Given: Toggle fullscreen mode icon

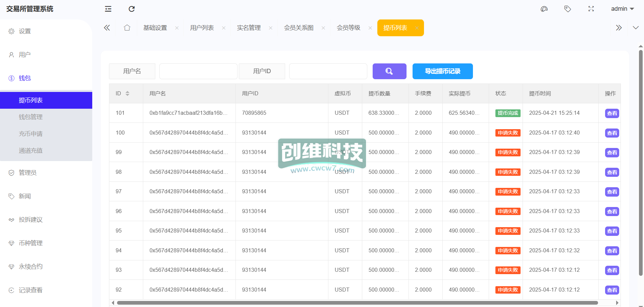Looking at the screenshot, I should (x=591, y=9).
